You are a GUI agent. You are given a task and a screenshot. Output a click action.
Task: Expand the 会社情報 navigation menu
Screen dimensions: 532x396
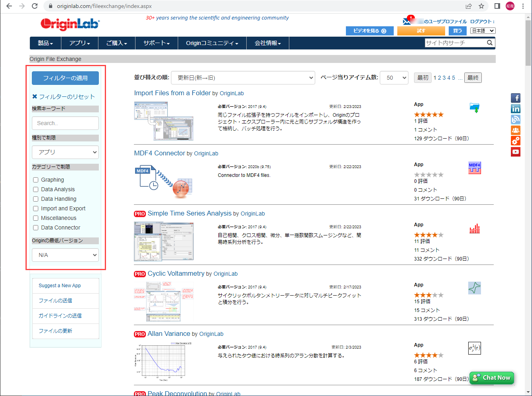[268, 43]
